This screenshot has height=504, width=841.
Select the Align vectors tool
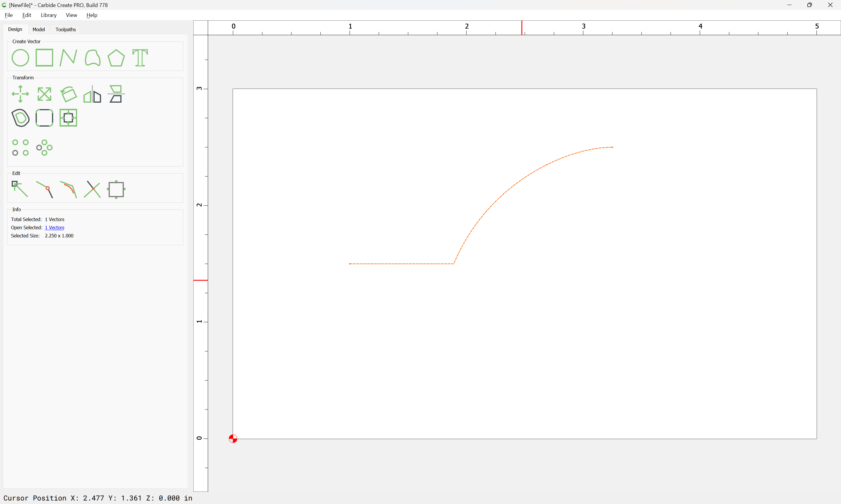(x=116, y=94)
